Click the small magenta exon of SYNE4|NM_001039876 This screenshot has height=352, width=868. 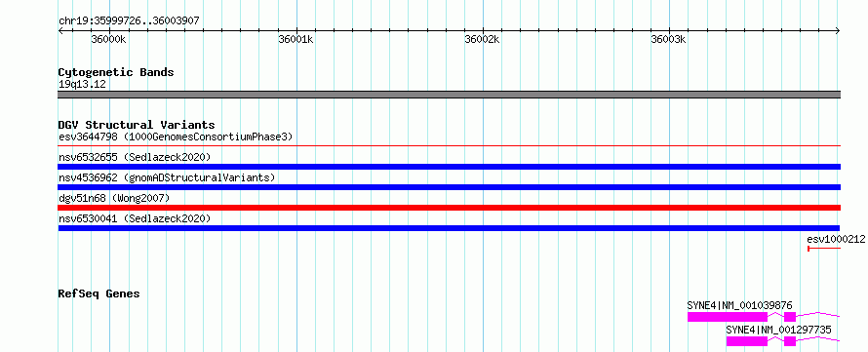pos(790,317)
